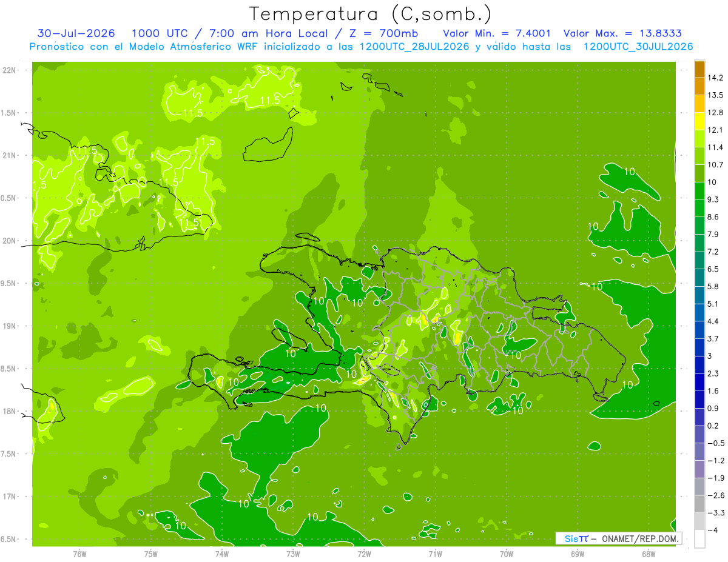This screenshot has height=562, width=728.
Task: Click the "ONAMET/REP.DOM." credit label
Action: point(641,538)
